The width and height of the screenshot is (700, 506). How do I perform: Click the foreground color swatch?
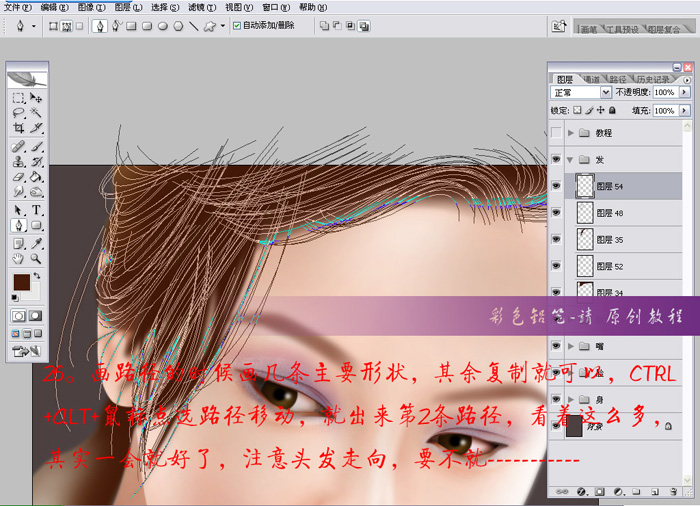pyautogui.click(x=21, y=283)
